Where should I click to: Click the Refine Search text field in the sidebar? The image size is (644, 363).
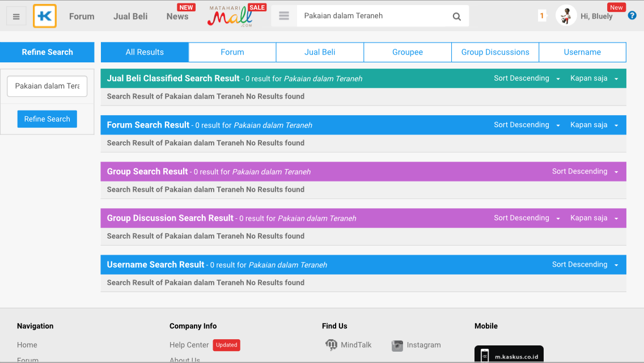pyautogui.click(x=47, y=86)
